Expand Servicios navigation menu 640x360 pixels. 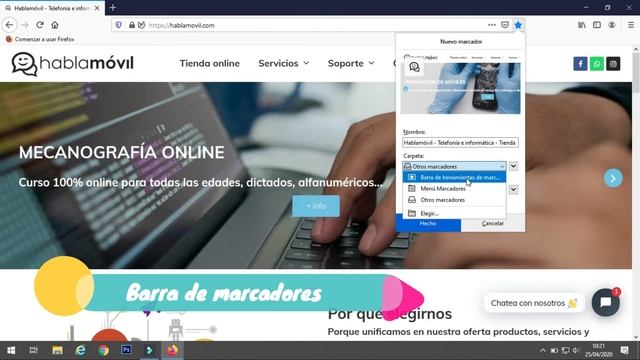283,63
